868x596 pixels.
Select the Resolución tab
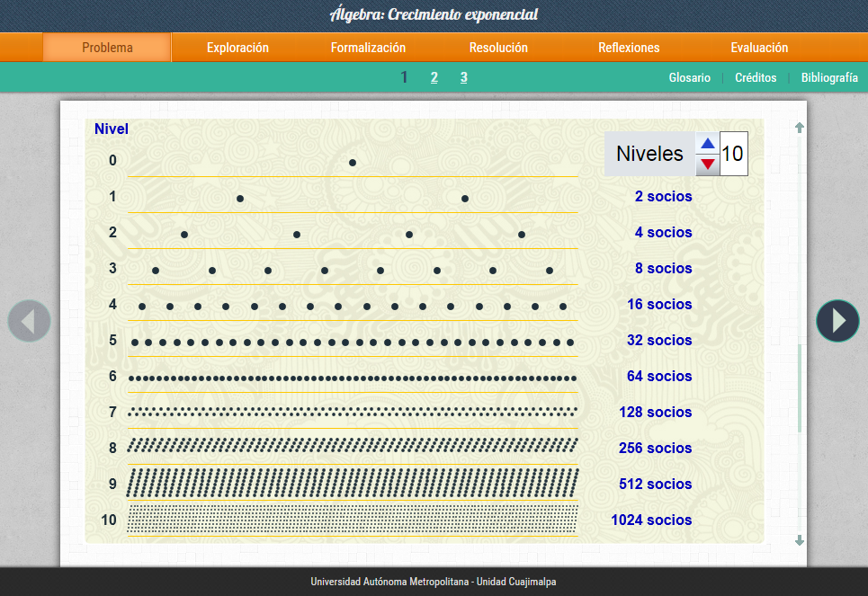click(498, 48)
